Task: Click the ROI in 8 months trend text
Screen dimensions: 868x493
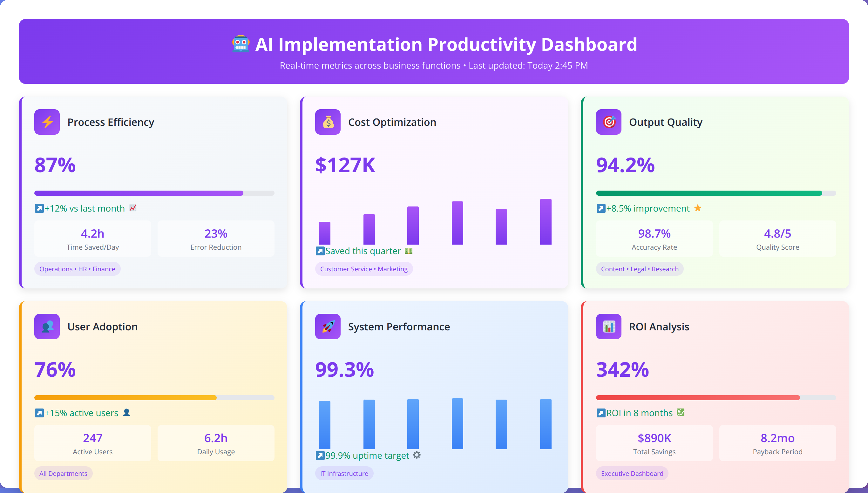Action: coord(639,413)
